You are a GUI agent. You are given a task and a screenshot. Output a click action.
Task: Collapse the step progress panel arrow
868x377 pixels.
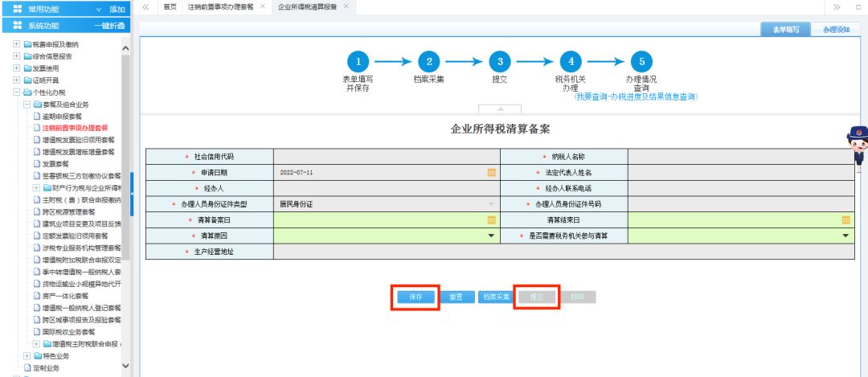(499, 109)
